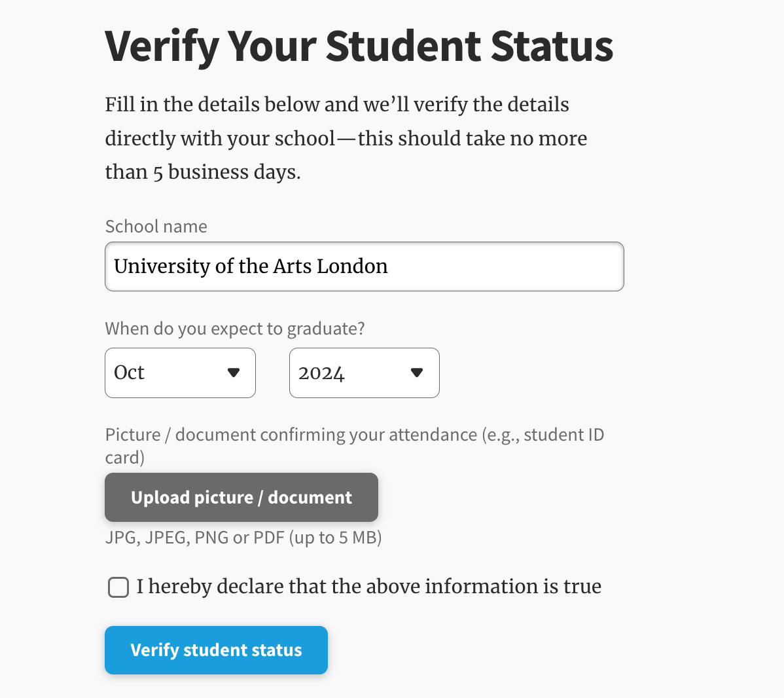The width and height of the screenshot is (784, 698).
Task: Click the 'Oct' value text in month selector
Action: [x=130, y=373]
